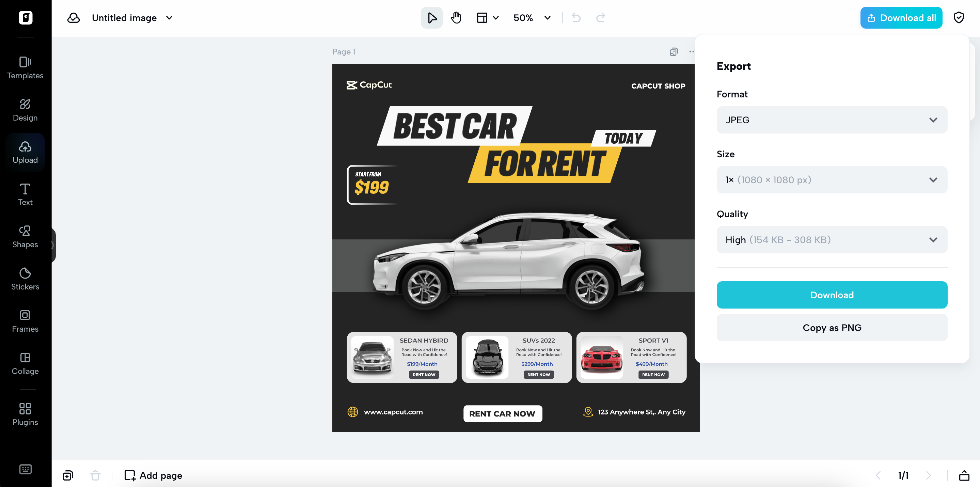The width and height of the screenshot is (980, 487).
Task: Expand the Size 1x dropdown
Action: (x=832, y=179)
